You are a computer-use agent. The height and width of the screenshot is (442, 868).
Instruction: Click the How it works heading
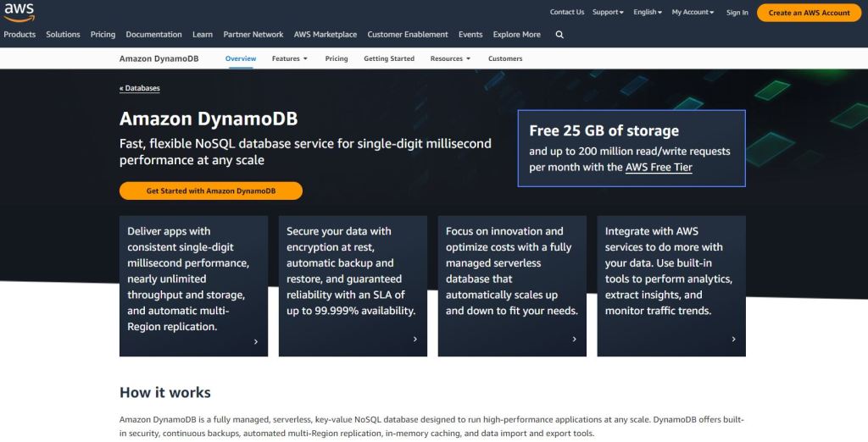pyautogui.click(x=165, y=392)
